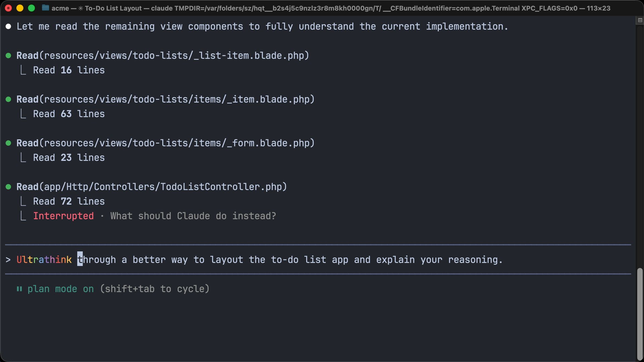The width and height of the screenshot is (644, 362).
Task: Click the 'Read 63 lines' result line
Action: (69, 114)
